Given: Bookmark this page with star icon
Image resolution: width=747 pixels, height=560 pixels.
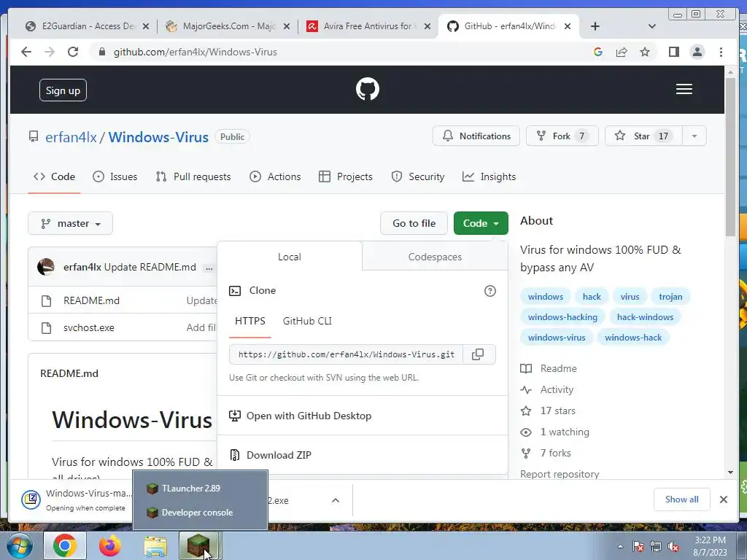Looking at the screenshot, I should pos(645,52).
